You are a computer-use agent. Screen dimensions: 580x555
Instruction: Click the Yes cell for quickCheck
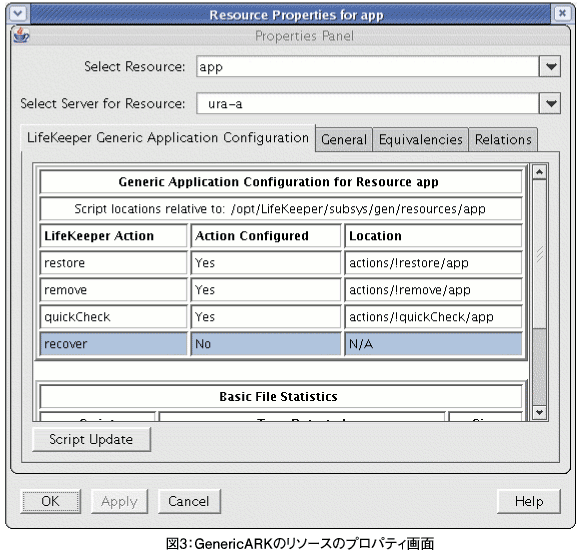click(266, 317)
